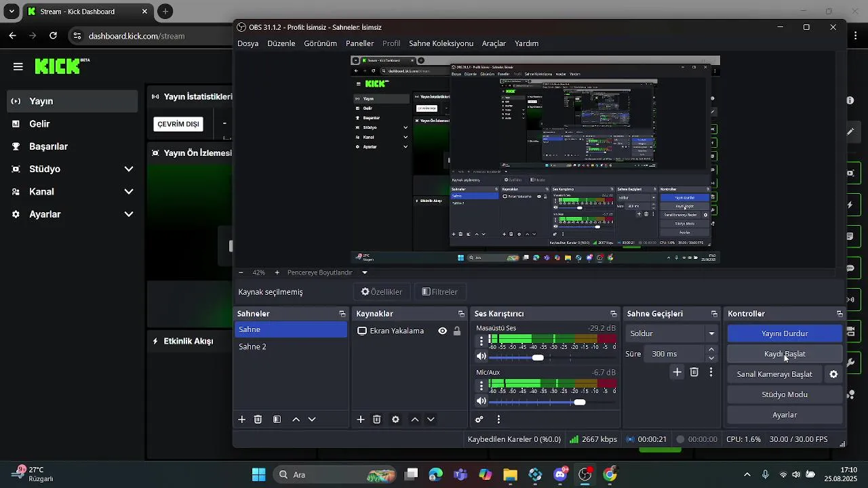
Task: Show hidden system tray icons
Action: (747, 474)
